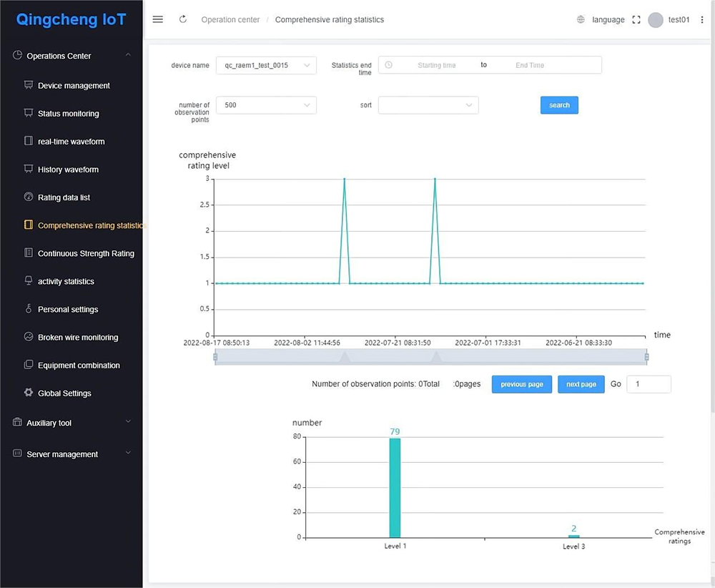
Task: Click the hamburger menu collapse icon
Action: [x=158, y=19]
